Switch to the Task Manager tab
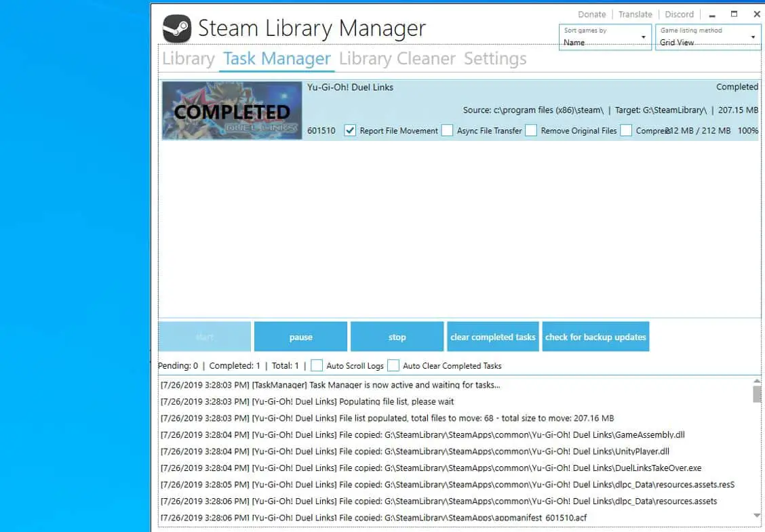The height and width of the screenshot is (532, 765). tap(277, 58)
